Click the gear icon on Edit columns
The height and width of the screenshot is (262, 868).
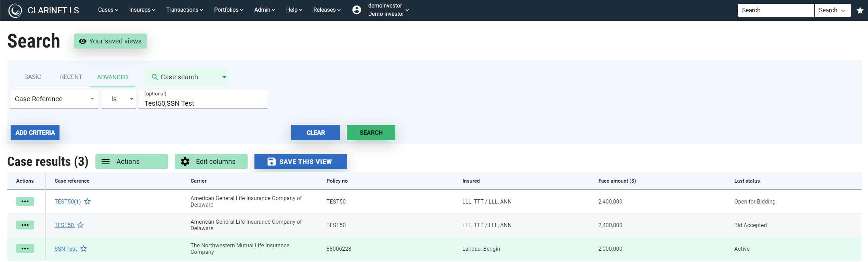pos(185,162)
